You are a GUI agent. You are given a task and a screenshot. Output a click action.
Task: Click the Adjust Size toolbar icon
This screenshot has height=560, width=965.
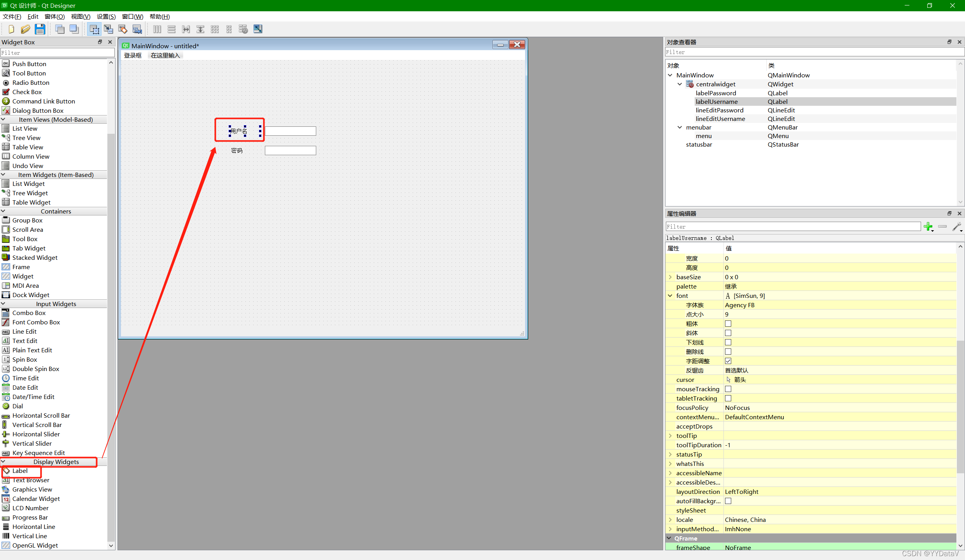click(x=258, y=29)
